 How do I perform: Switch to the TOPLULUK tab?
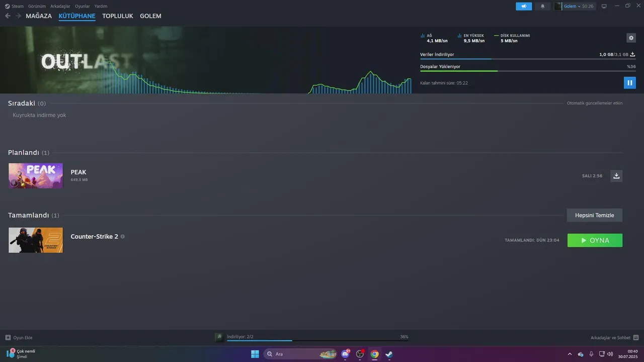tap(118, 16)
